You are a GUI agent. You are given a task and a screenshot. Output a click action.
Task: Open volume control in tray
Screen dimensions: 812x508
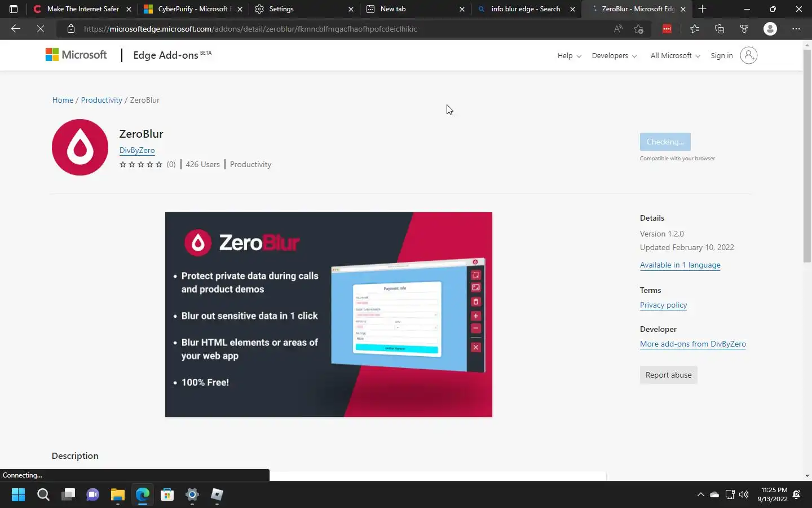tap(744, 494)
